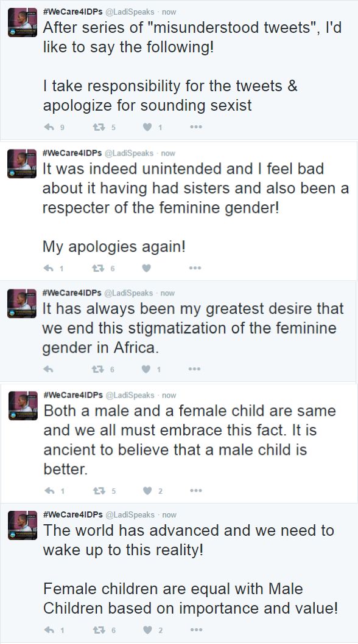
Task: Open more options on first tweet
Action: pyautogui.click(x=196, y=127)
